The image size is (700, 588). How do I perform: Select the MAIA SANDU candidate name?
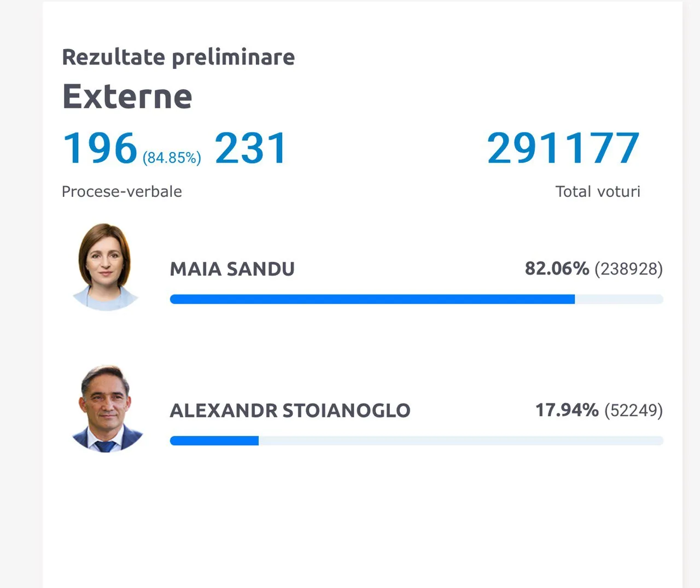(232, 269)
